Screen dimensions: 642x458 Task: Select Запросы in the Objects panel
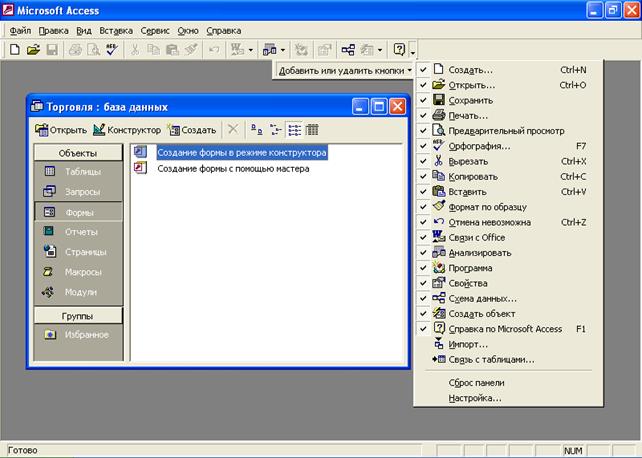(81, 192)
